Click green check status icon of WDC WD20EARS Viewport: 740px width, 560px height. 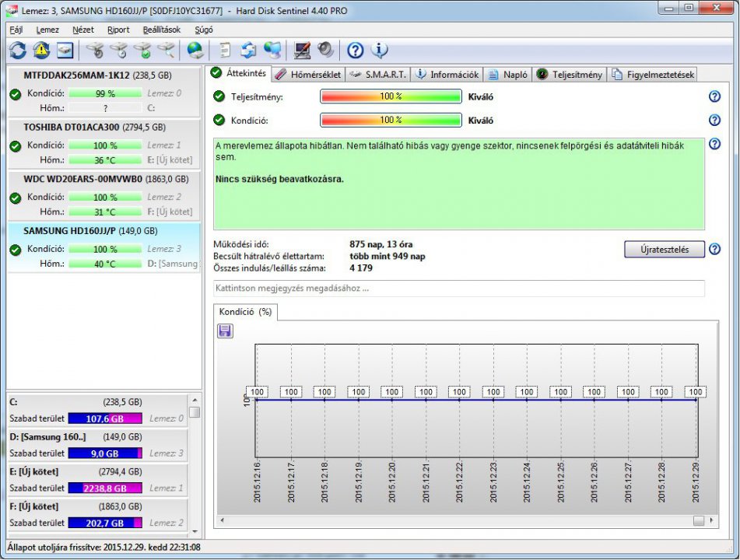[15, 198]
